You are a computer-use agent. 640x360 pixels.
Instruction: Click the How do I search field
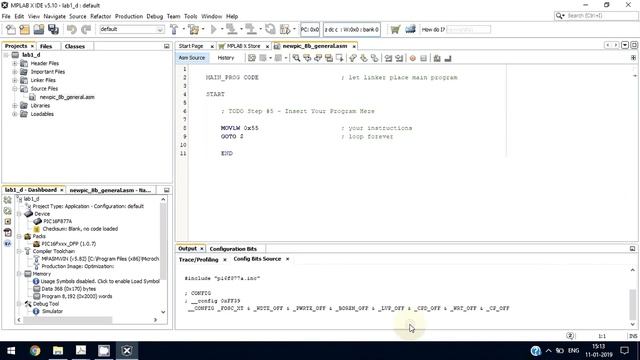[469, 29]
